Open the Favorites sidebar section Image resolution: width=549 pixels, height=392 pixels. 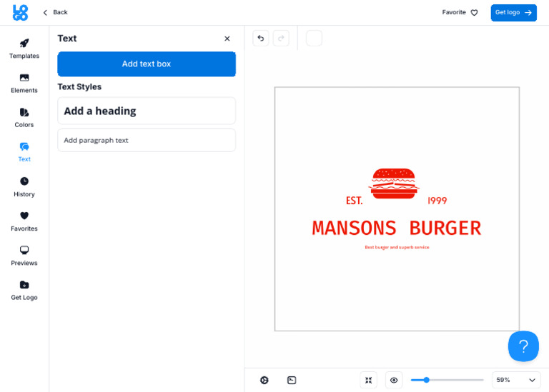pos(24,221)
